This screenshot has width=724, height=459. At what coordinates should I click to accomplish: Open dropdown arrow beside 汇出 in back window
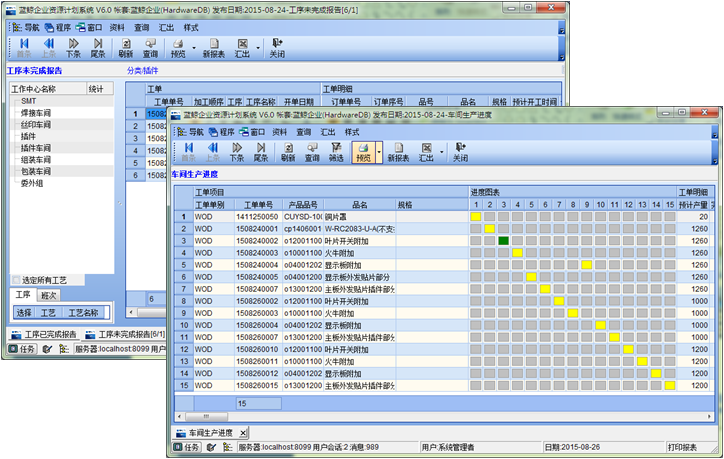click(258, 48)
